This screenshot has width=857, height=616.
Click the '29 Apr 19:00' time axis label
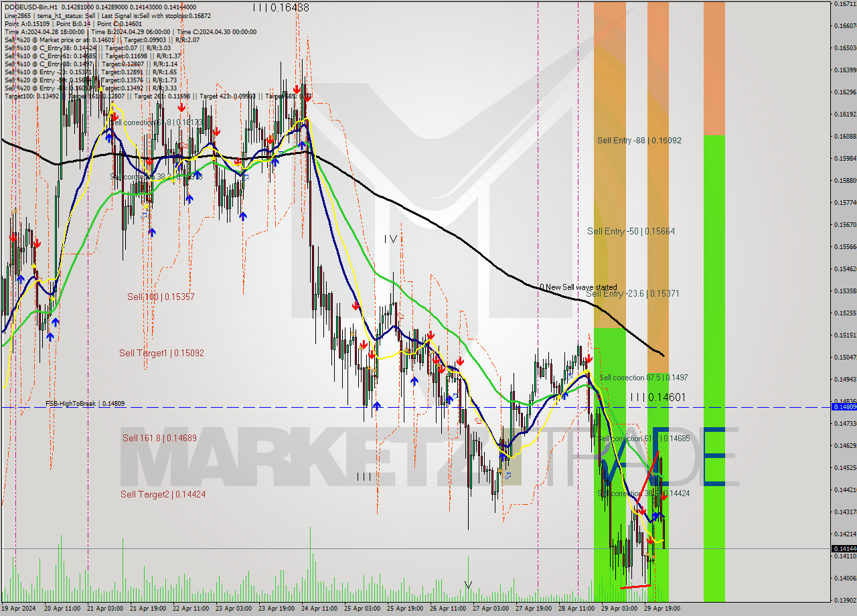click(x=662, y=609)
